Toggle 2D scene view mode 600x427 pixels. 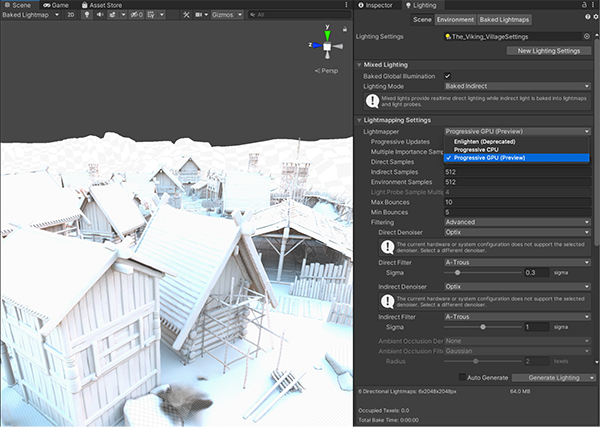[69, 15]
